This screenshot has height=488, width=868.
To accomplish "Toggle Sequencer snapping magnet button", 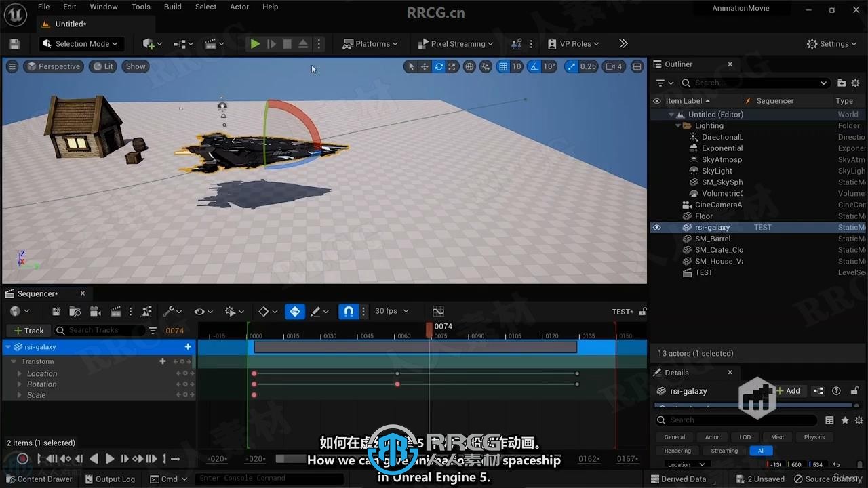I will (x=348, y=311).
